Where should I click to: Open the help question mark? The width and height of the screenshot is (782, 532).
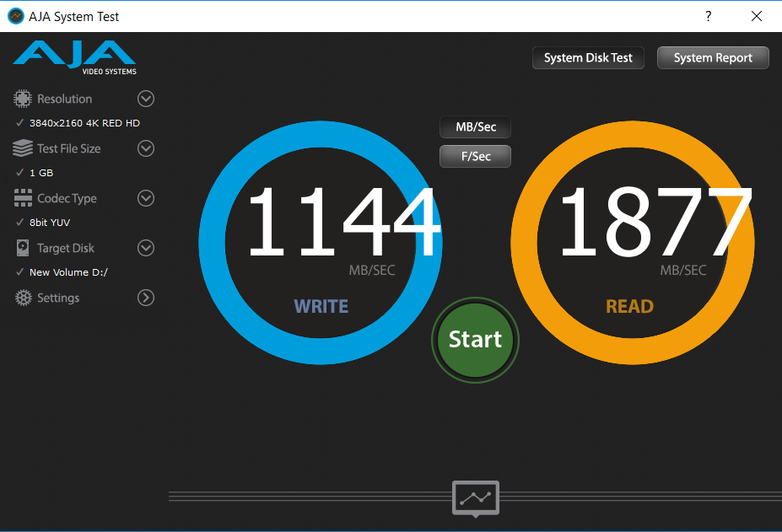(x=709, y=17)
